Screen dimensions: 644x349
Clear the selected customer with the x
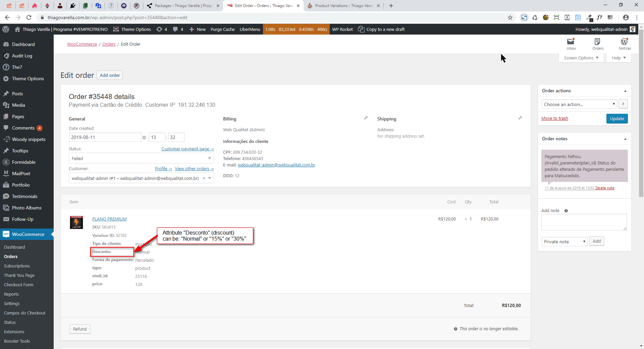[x=204, y=178]
